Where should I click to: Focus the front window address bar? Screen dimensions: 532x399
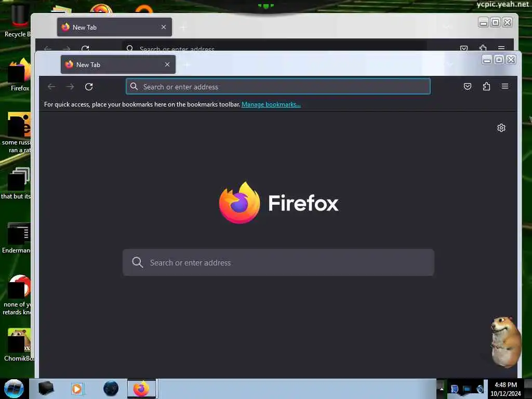(278, 87)
